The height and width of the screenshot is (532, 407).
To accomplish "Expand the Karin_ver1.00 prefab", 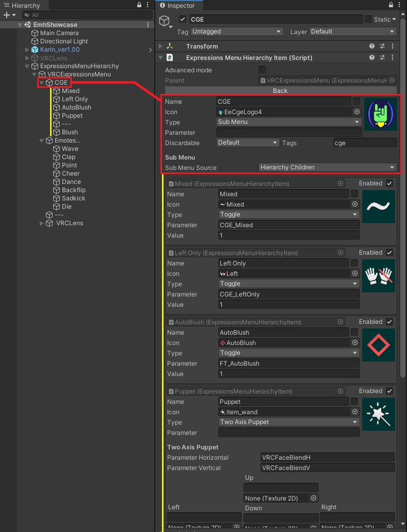I will 27,49.
